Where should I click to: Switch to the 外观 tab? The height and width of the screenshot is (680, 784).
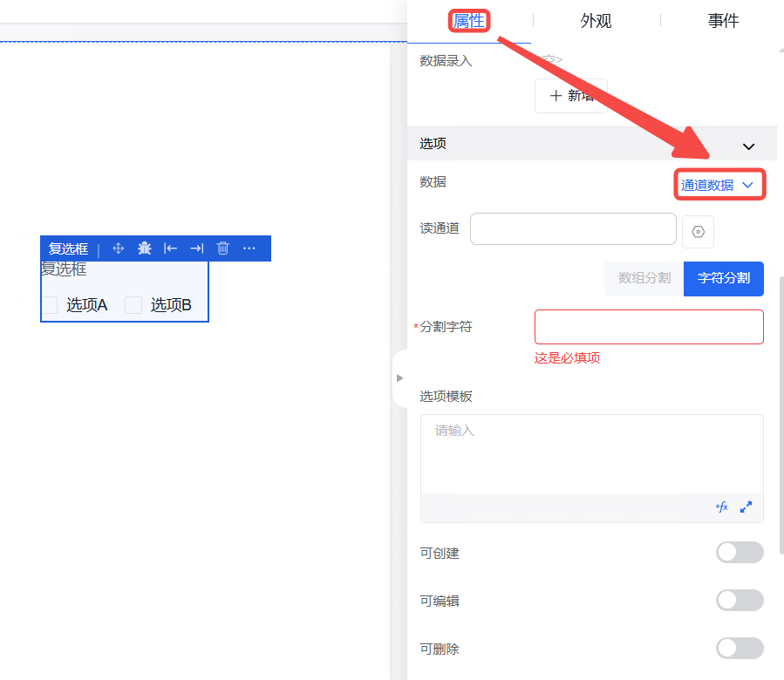point(596,21)
